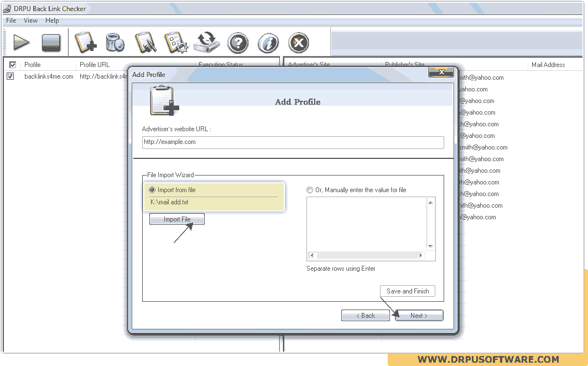Close the Add Profile dialog
Screen dimensions: 588x366
tap(441, 72)
